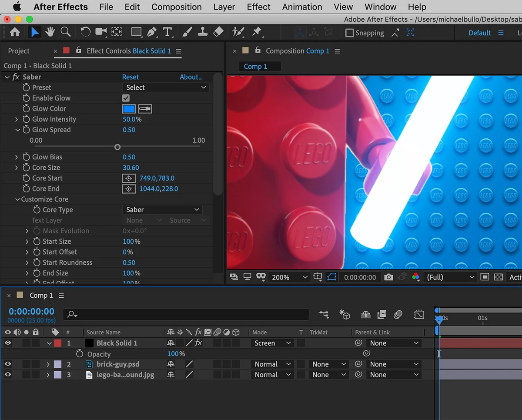Select the Rotation tool
522x420 pixels.
85,32
